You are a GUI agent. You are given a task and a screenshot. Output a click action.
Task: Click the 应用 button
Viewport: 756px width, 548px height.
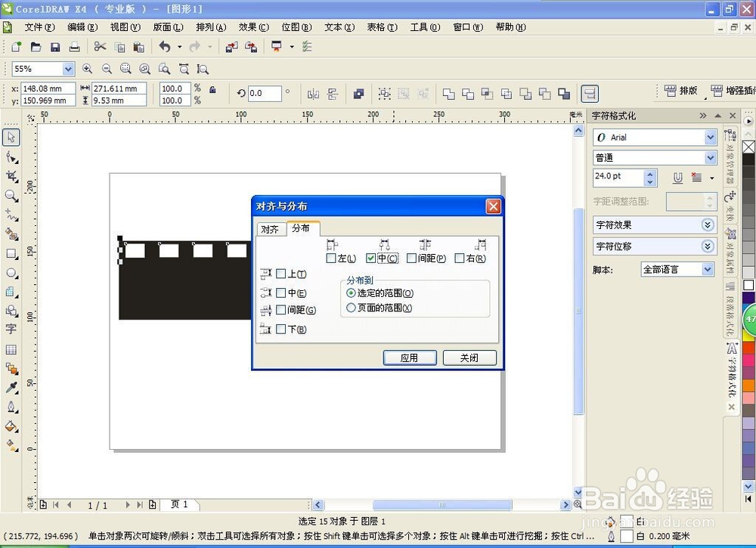coord(409,358)
